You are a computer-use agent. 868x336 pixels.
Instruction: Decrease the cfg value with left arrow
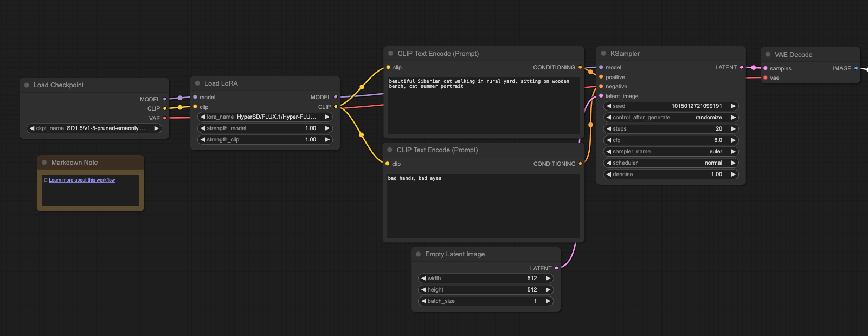[609, 140]
